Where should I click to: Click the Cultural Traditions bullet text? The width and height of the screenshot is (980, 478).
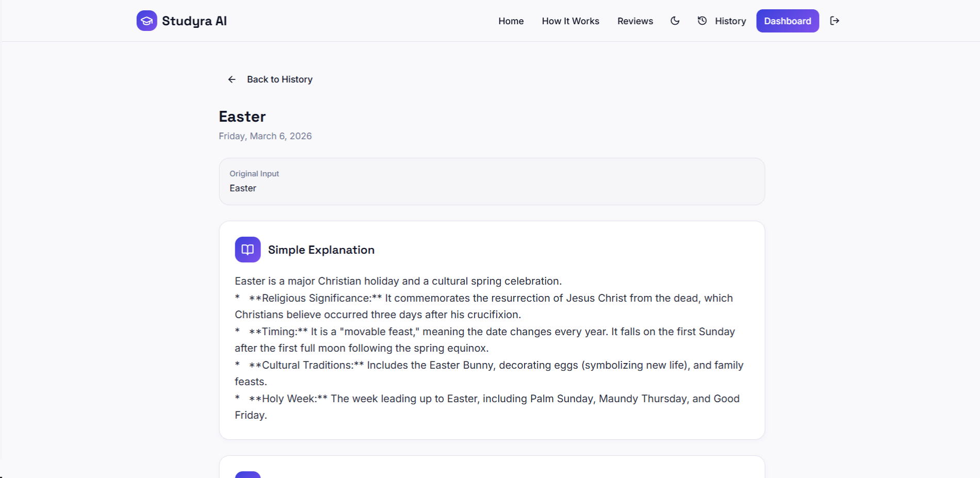pyautogui.click(x=489, y=373)
